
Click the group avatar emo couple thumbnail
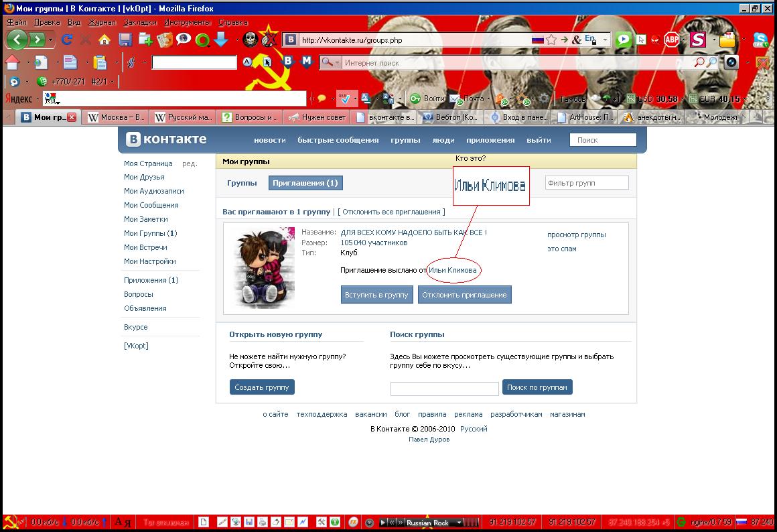263,268
